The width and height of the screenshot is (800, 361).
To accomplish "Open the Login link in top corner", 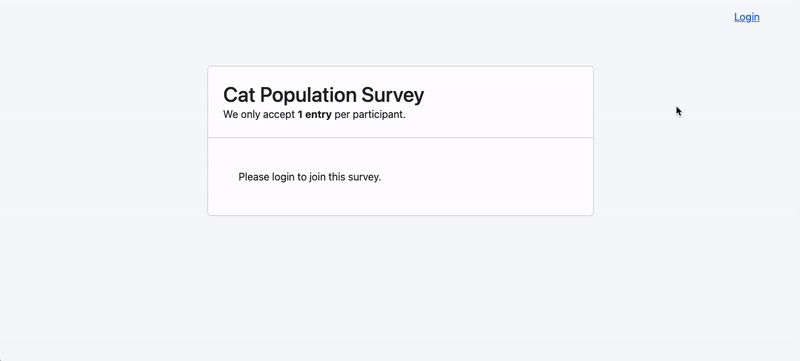I will [x=746, y=17].
